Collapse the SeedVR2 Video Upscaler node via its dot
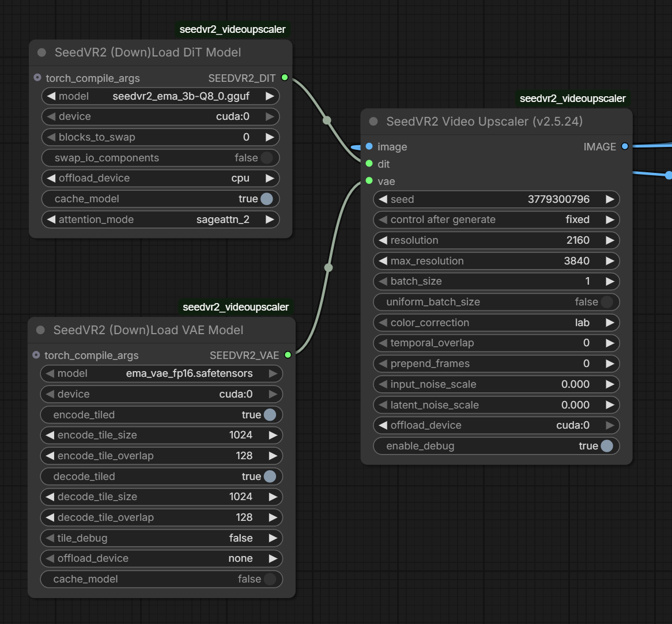This screenshot has height=624, width=672. [x=373, y=122]
